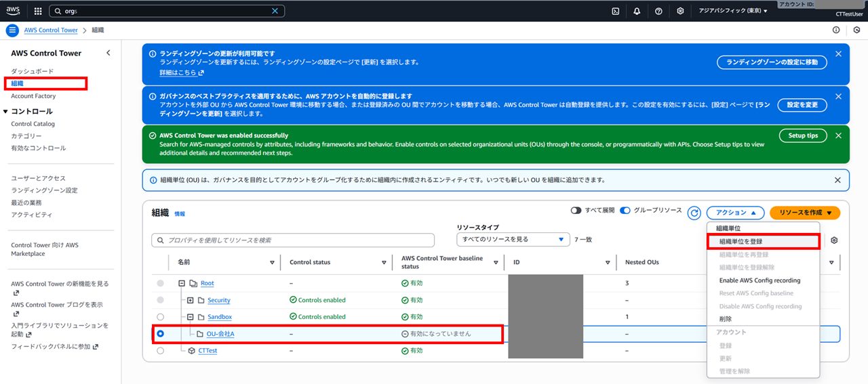Open the hexagon icon at top right
This screenshot has width=868, height=384.
[x=857, y=30]
